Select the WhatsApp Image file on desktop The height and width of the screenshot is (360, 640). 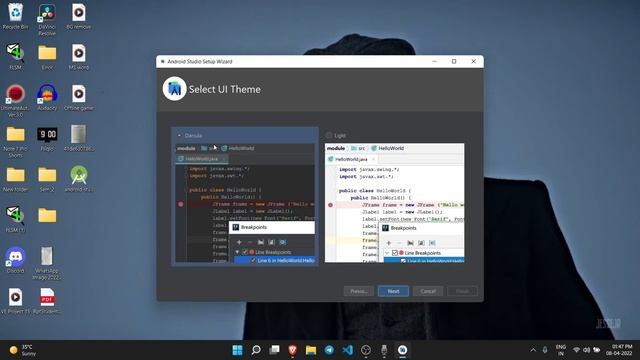click(47, 263)
